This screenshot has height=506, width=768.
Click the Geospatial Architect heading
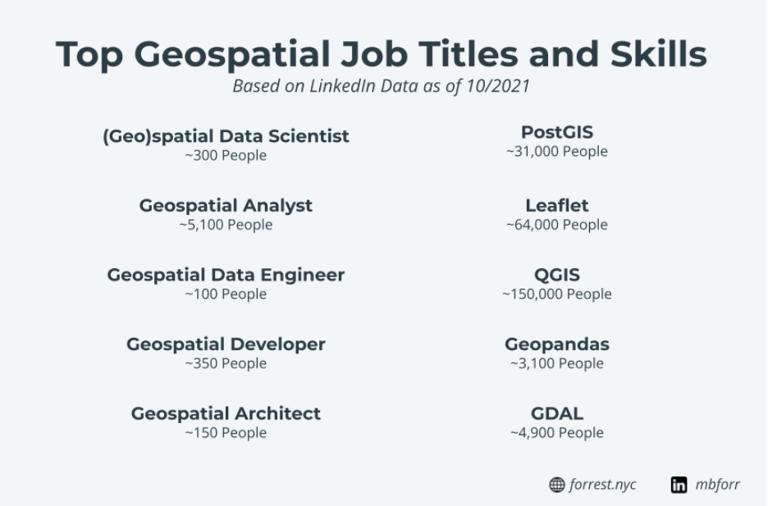coord(226,413)
